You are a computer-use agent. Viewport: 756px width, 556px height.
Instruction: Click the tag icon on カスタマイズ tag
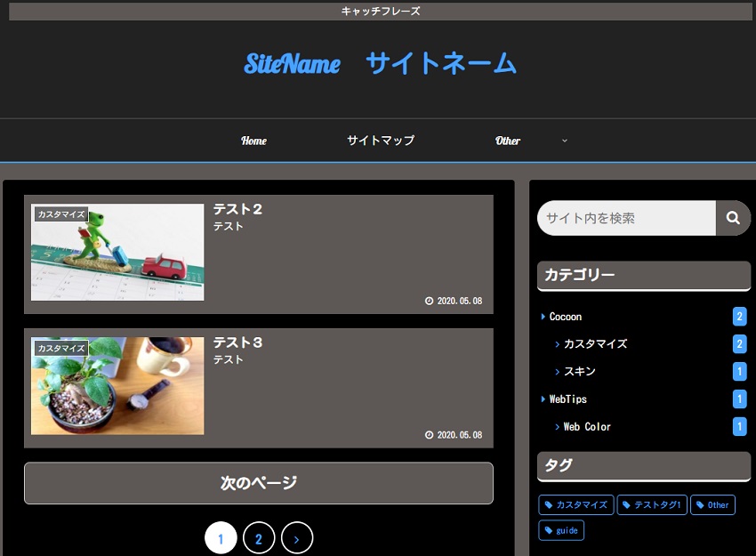(548, 505)
